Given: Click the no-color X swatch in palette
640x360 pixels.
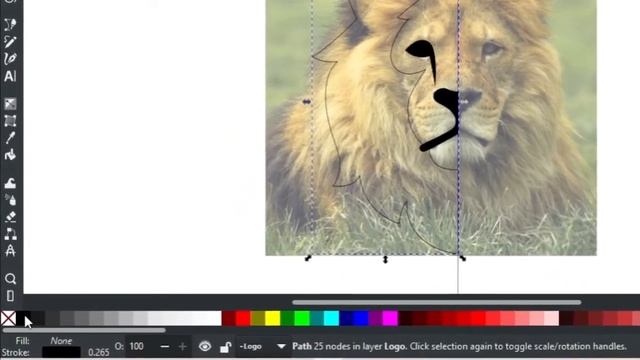Looking at the screenshot, I should (x=8, y=318).
